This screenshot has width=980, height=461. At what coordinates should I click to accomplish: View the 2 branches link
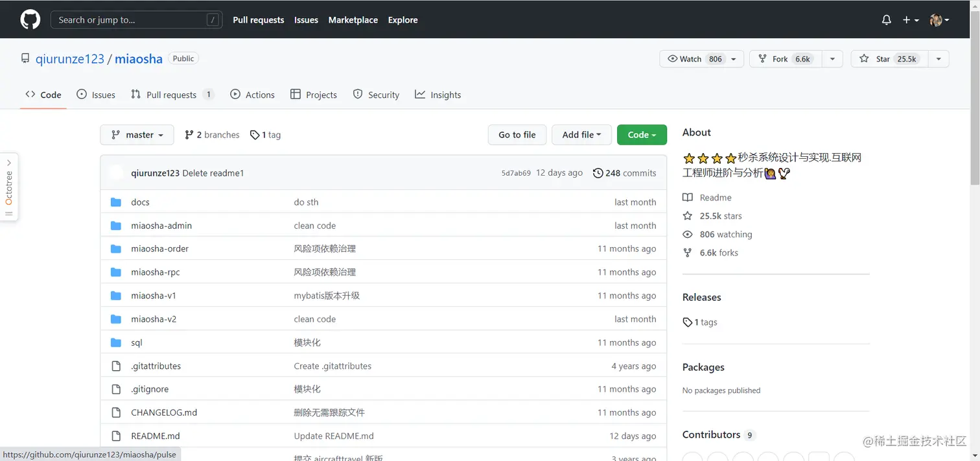click(x=212, y=135)
